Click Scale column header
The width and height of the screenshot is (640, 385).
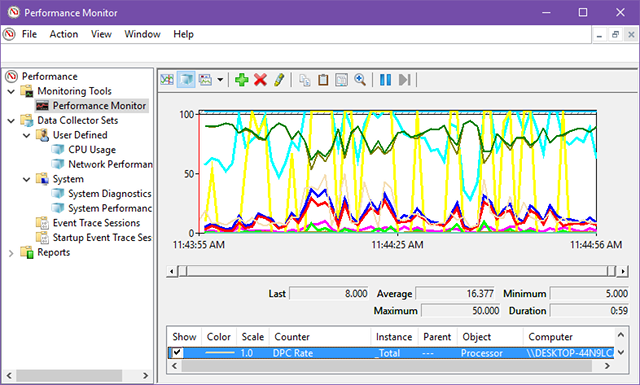253,337
